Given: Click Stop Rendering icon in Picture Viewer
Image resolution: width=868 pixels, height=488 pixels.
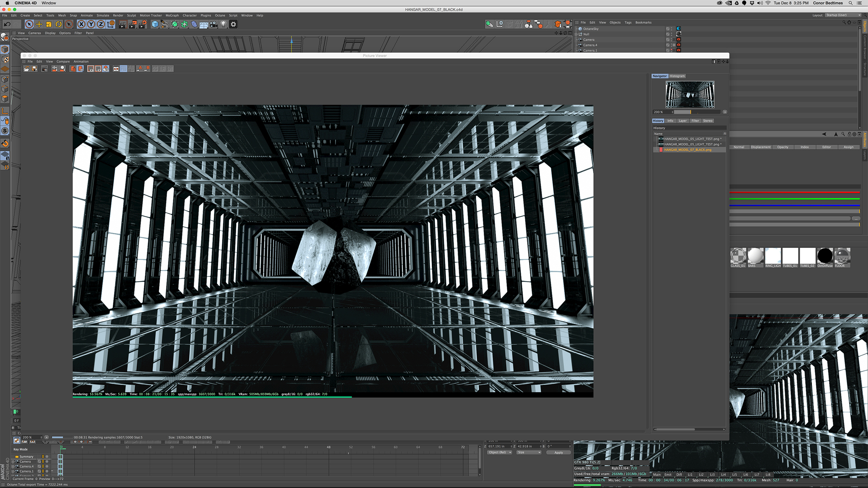Looking at the screenshot, I should tap(45, 69).
